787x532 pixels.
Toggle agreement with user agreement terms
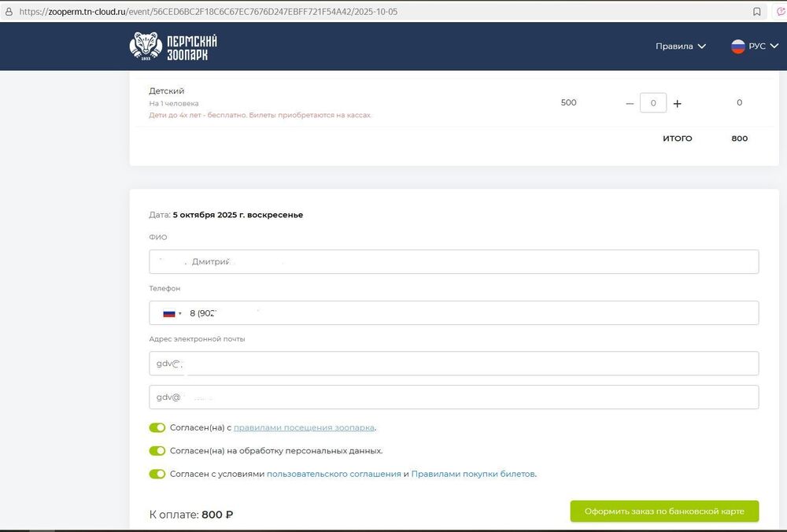coord(157,474)
